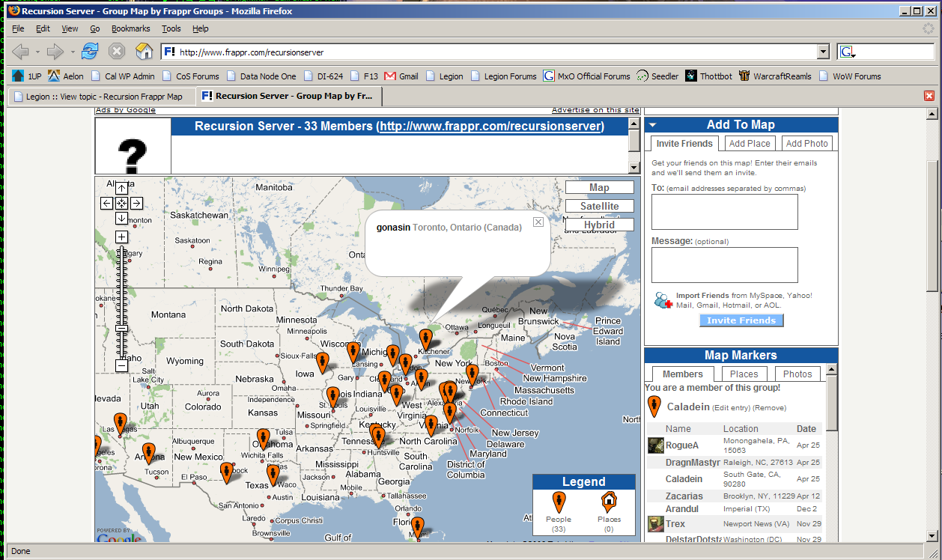This screenshot has width=942, height=560.
Task: Pan the map down with the arrow
Action: coord(121,219)
